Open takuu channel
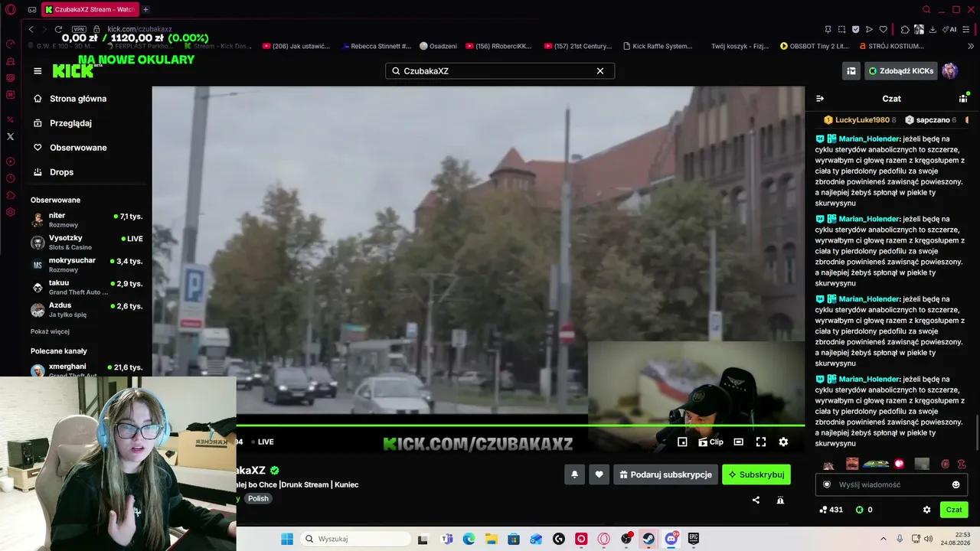980x551 pixels. [x=87, y=287]
